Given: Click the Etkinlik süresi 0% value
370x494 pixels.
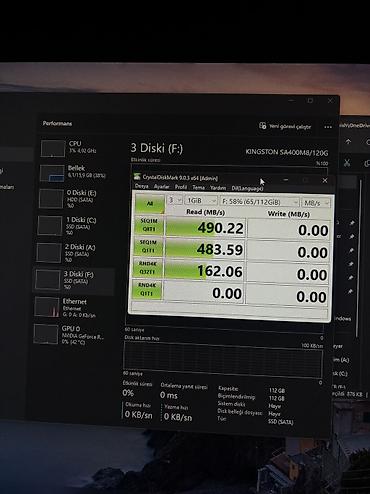Looking at the screenshot, I should click(x=128, y=393).
